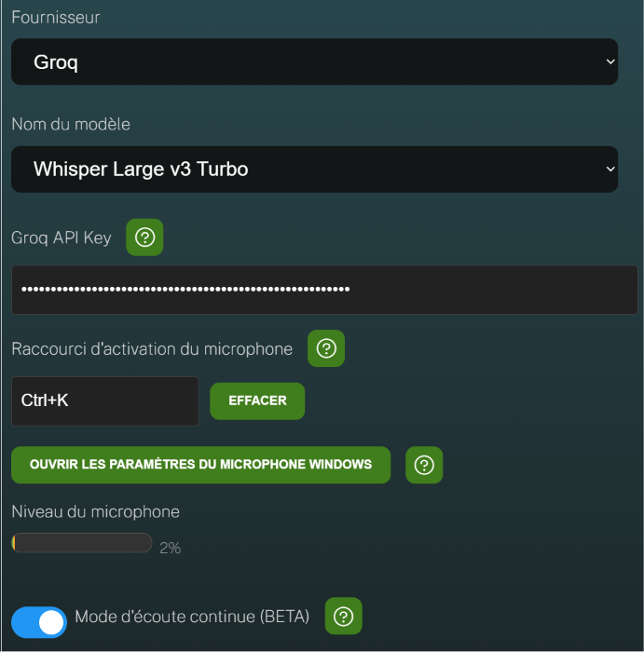Open Windows microphone settings via green button

(201, 465)
